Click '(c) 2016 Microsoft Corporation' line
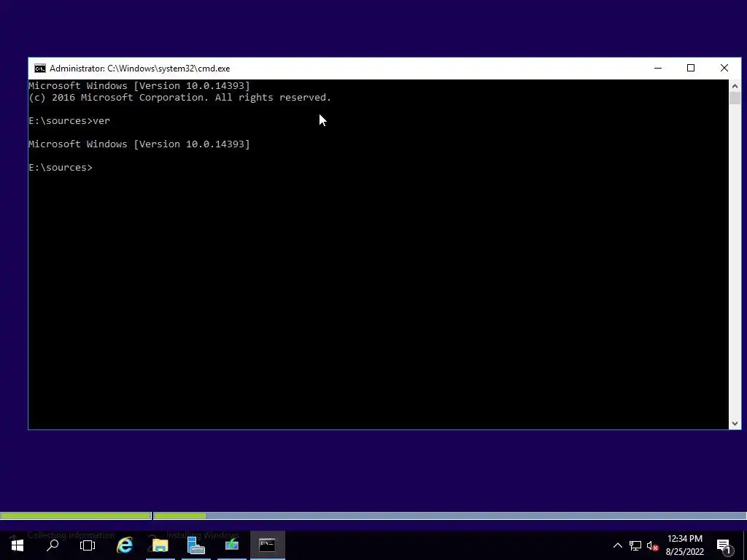Image resolution: width=747 pixels, height=560 pixels. [179, 98]
